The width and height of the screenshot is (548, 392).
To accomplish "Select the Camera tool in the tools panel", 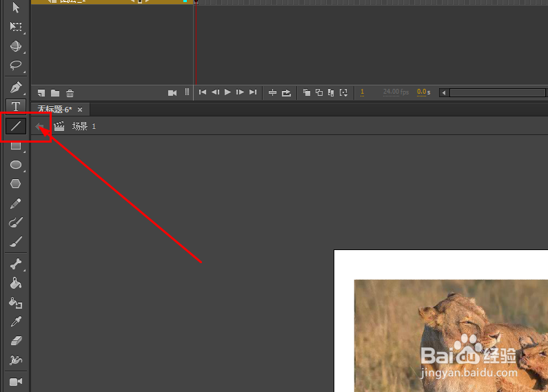I will point(16,382).
